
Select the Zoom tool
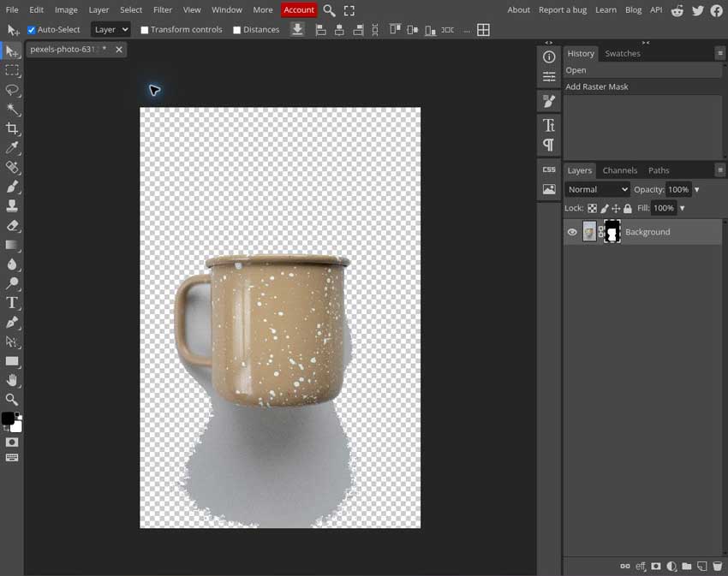pos(12,399)
